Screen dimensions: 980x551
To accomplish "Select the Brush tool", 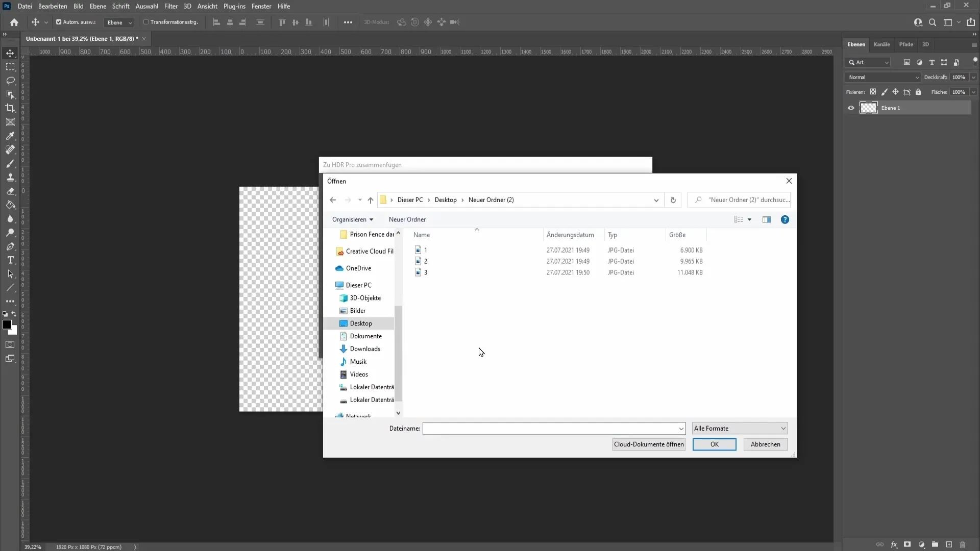I will [10, 163].
